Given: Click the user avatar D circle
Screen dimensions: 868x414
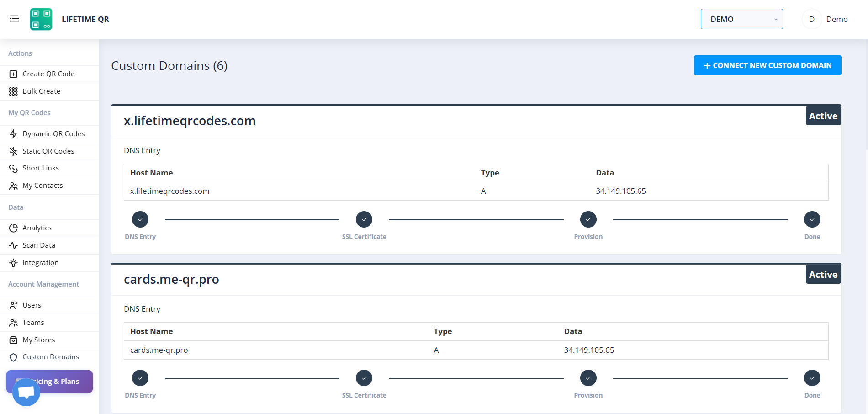Looking at the screenshot, I should coord(812,19).
